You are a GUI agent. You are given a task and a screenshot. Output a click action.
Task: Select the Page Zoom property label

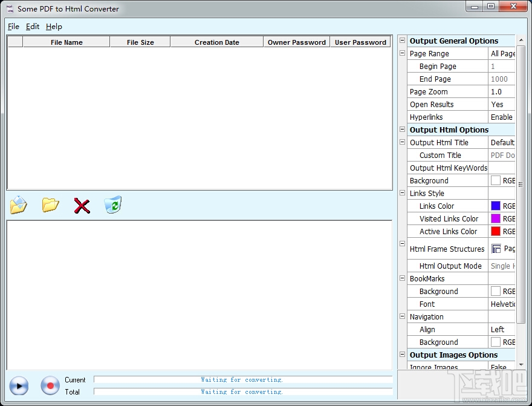coord(429,91)
